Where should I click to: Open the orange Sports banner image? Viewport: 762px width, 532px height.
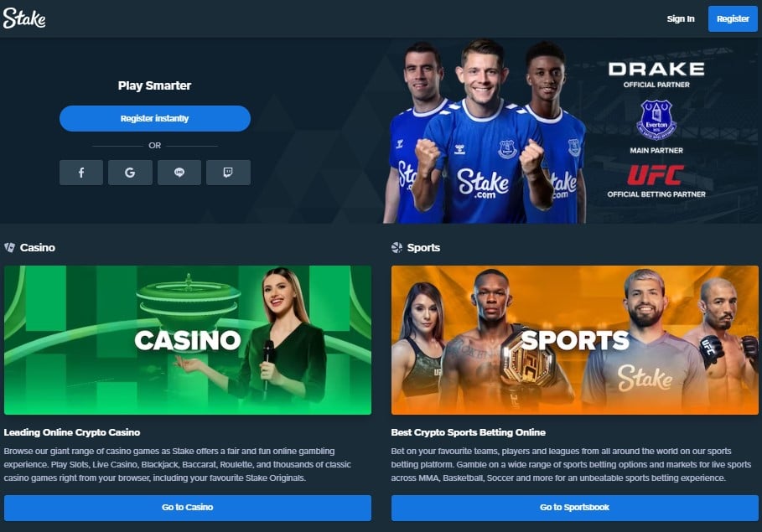pos(574,340)
